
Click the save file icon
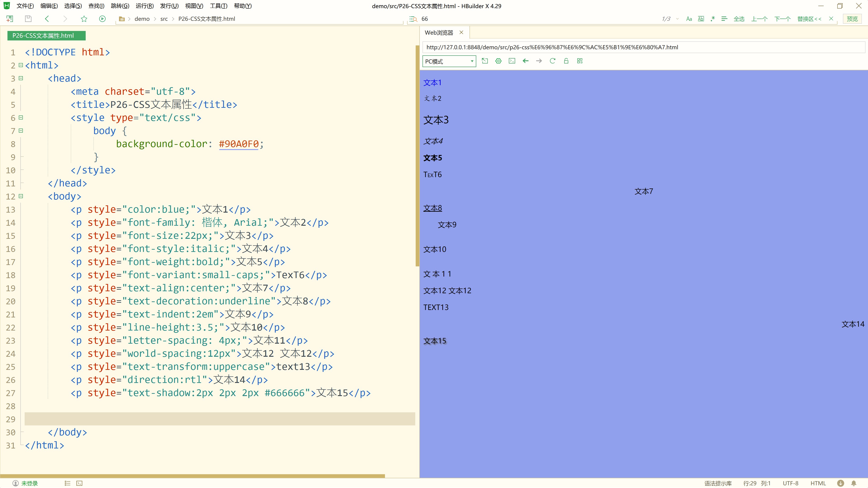pyautogui.click(x=28, y=19)
